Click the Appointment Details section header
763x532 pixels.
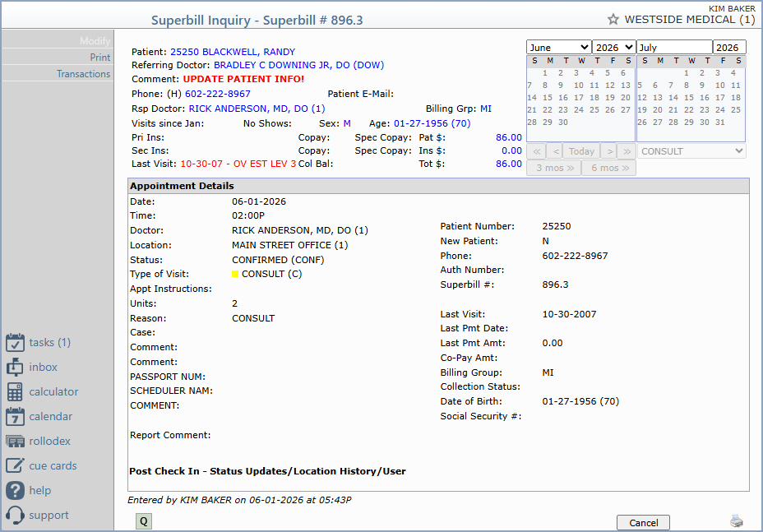click(x=438, y=186)
